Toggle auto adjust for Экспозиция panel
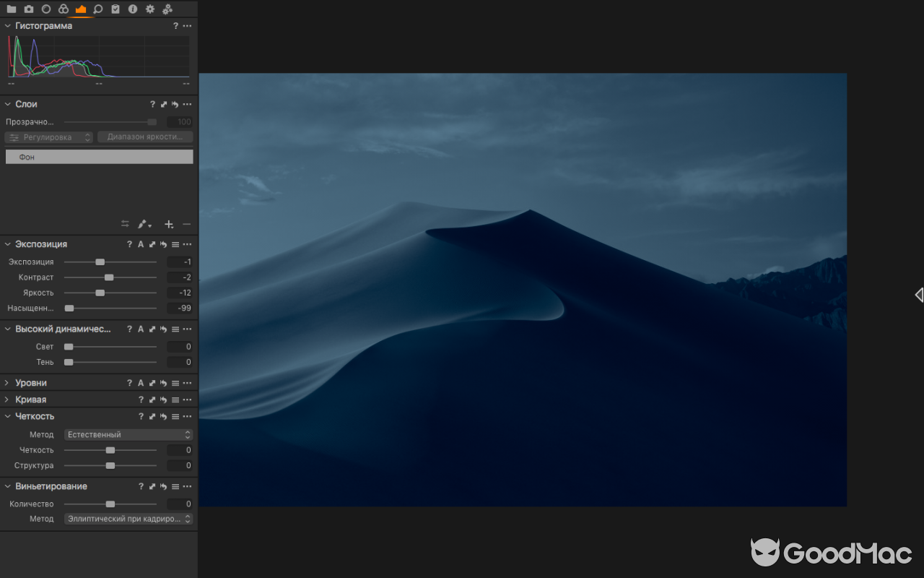 point(140,244)
